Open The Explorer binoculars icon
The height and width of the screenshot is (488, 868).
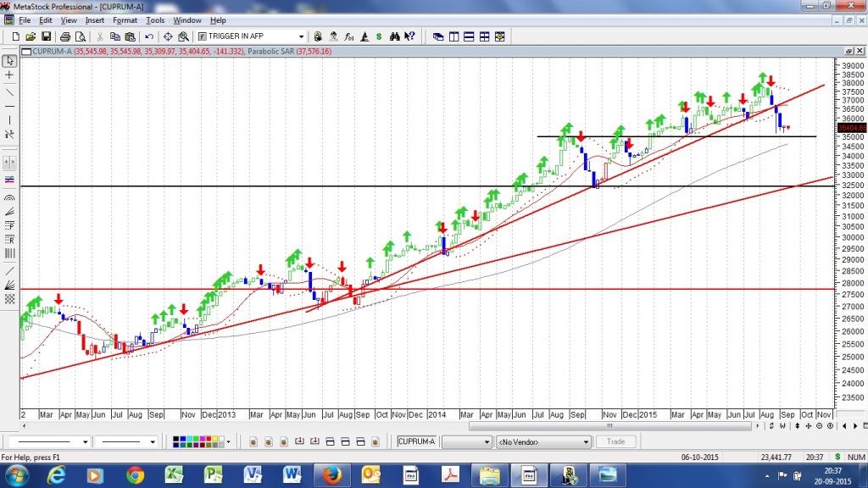394,36
